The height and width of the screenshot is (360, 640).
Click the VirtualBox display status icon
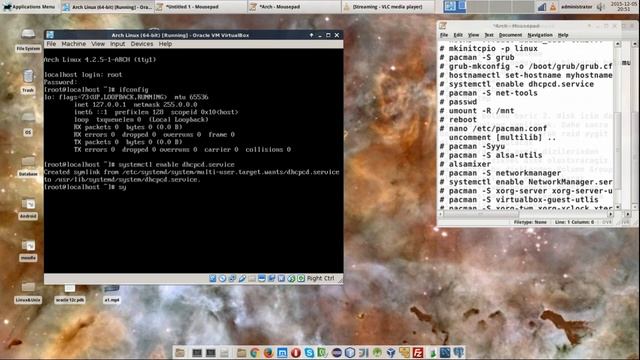click(x=262, y=278)
